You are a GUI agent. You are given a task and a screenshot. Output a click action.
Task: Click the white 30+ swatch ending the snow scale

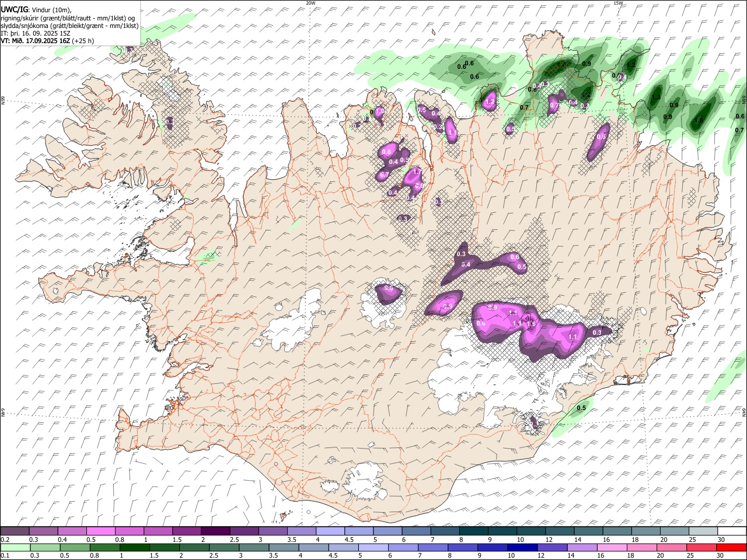point(732,531)
